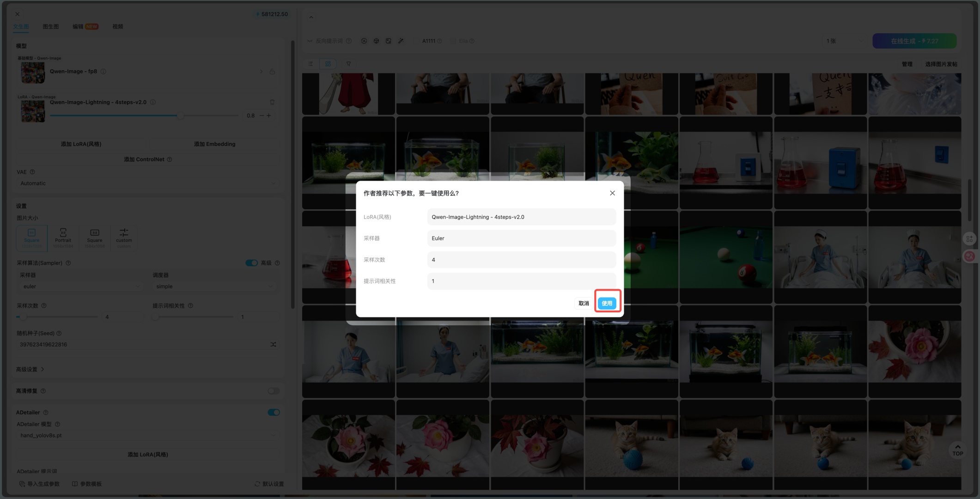Screen dimensions: 980x499
Task: Click the TOP scroll-to-top button
Action: (x=957, y=450)
